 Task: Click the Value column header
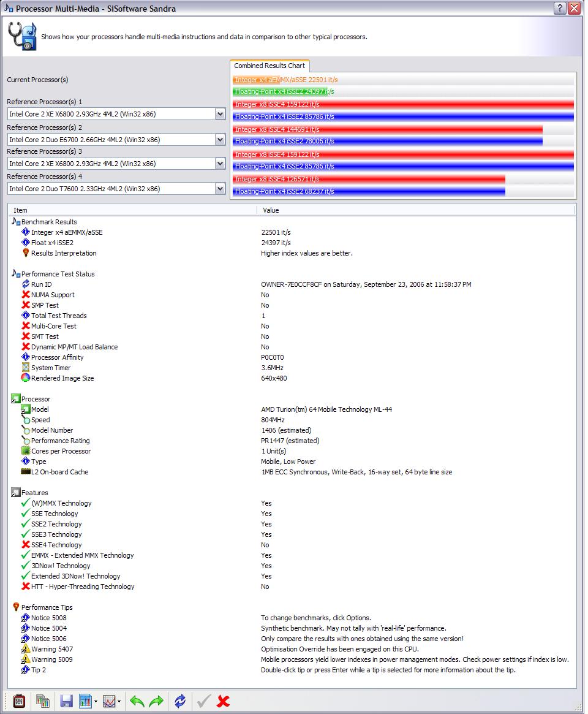pos(416,210)
